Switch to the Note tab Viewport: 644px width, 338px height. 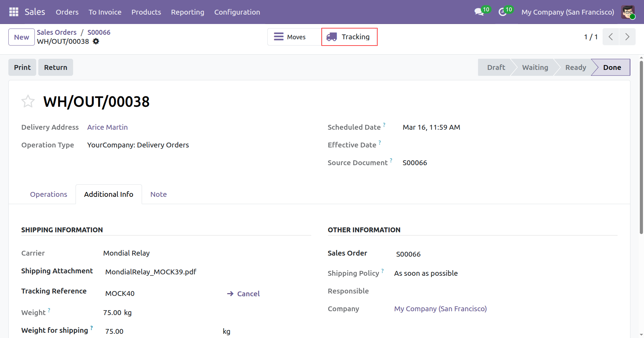(158, 194)
